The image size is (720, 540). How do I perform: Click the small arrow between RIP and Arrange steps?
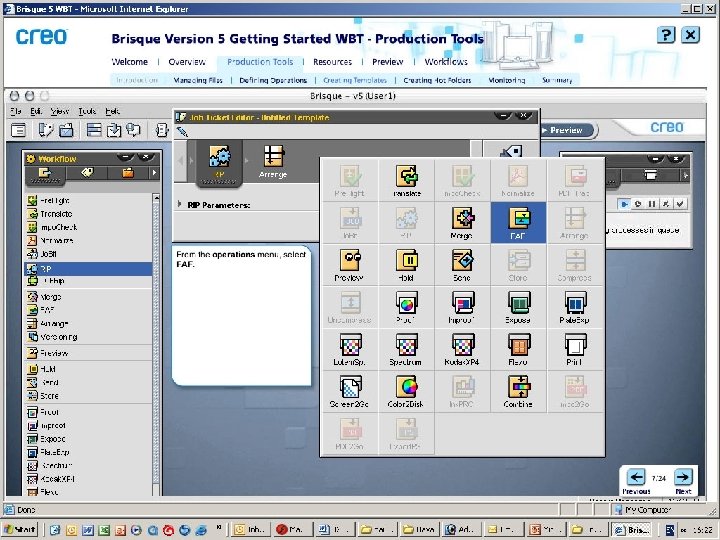(x=247, y=161)
